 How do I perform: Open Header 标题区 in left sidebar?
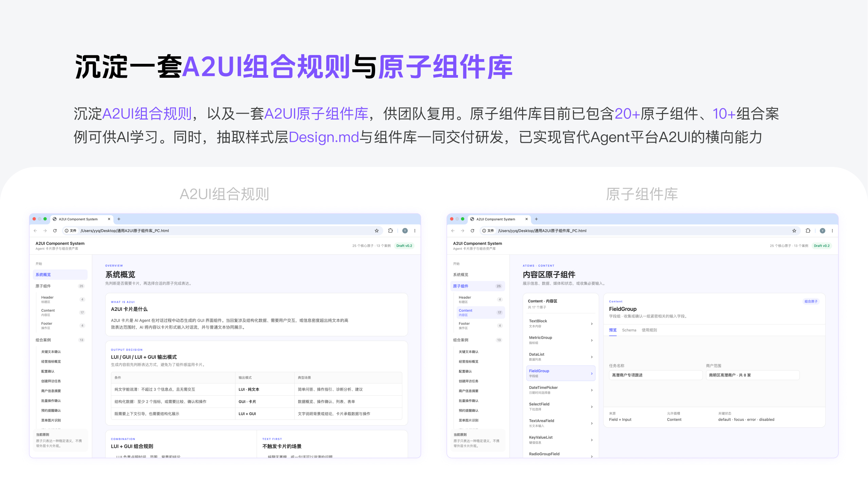[x=62, y=299]
